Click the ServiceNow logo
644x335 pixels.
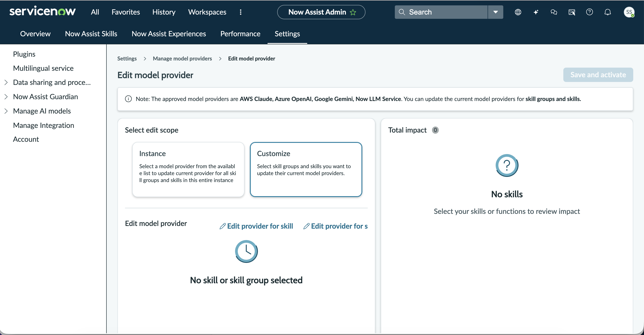coord(43,11)
